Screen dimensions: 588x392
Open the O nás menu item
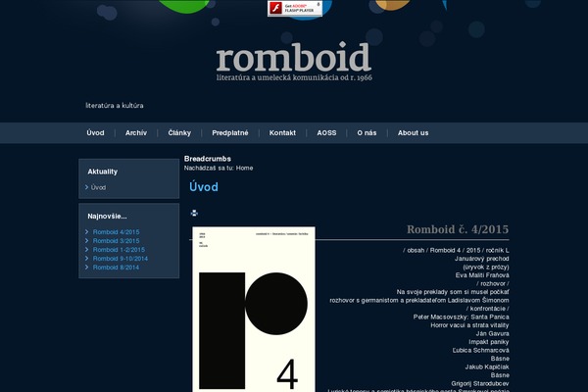[367, 133]
